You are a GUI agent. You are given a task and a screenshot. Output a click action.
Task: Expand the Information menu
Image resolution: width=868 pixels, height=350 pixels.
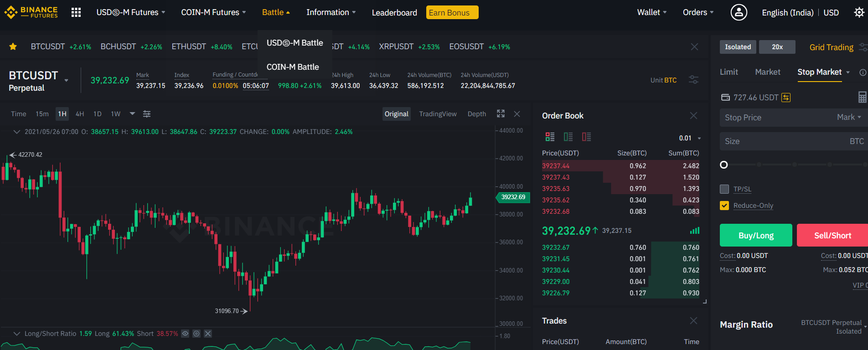click(x=331, y=12)
